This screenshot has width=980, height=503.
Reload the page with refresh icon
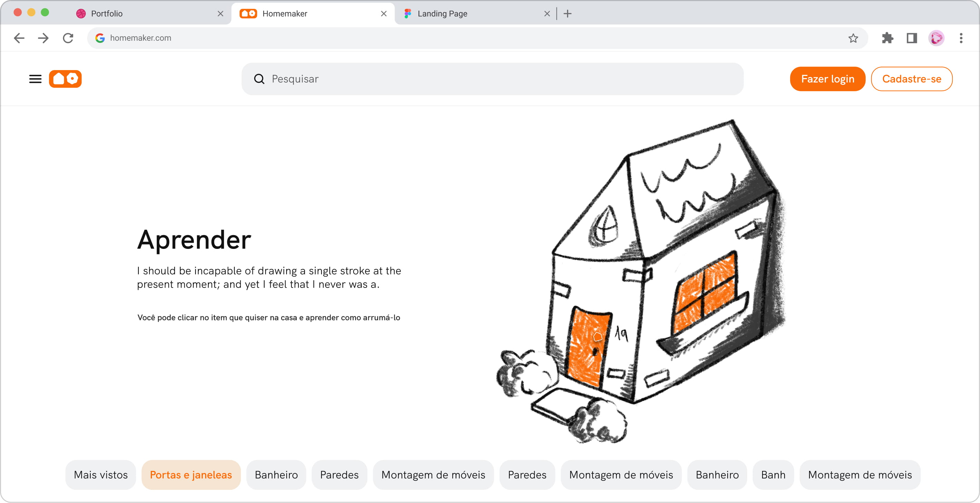(x=68, y=38)
